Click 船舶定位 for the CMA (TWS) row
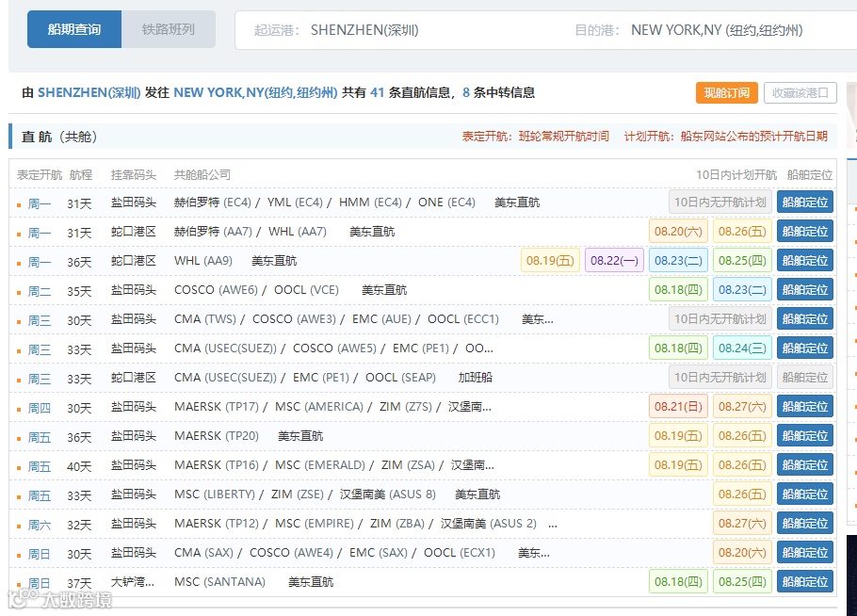 click(805, 319)
